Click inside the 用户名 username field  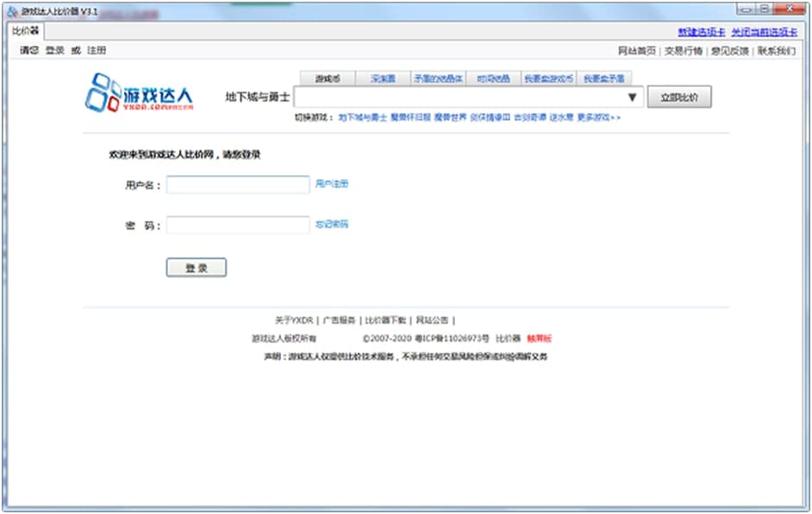point(239,185)
